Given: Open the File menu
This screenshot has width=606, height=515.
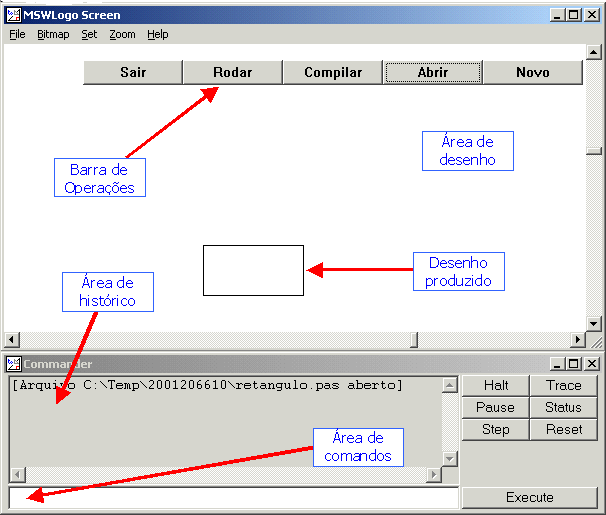Looking at the screenshot, I should click(17, 34).
